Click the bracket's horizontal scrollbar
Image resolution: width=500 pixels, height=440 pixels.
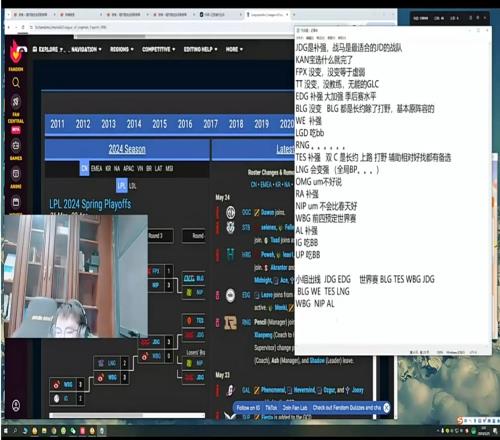click(x=127, y=415)
